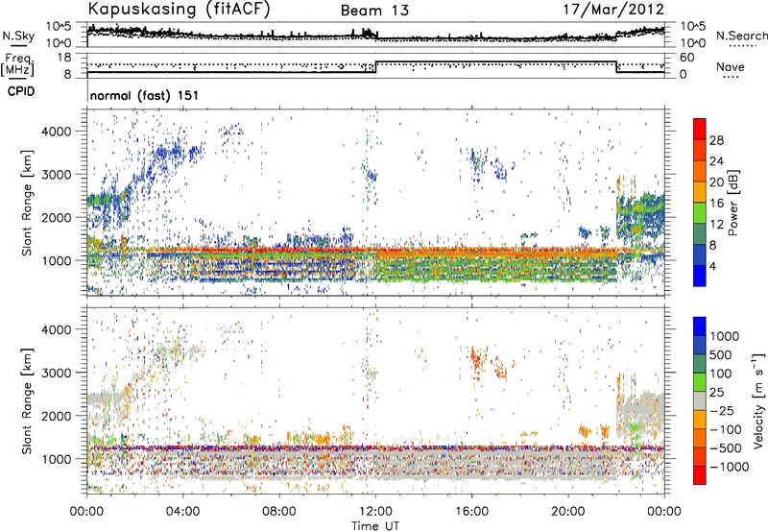This screenshot has width=768, height=532.
Task: Click the "16:00" time axis label
Action: click(x=471, y=512)
